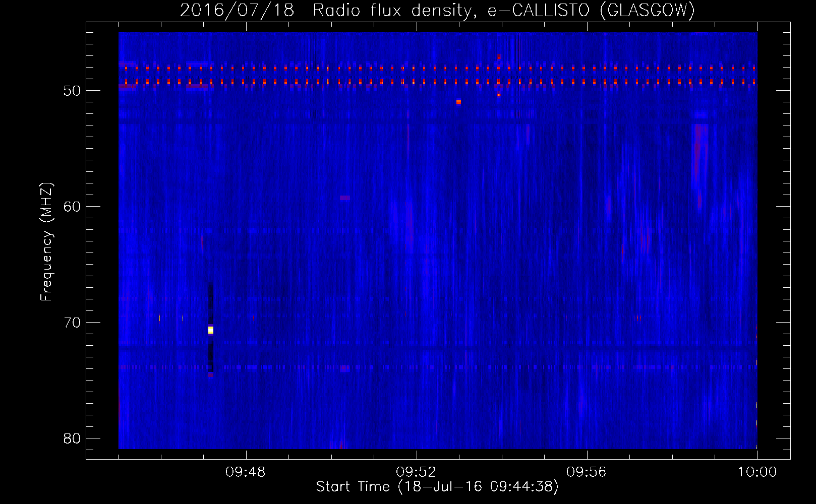Click the 09:48 time tick label
This screenshot has height=504, width=816.
(246, 472)
